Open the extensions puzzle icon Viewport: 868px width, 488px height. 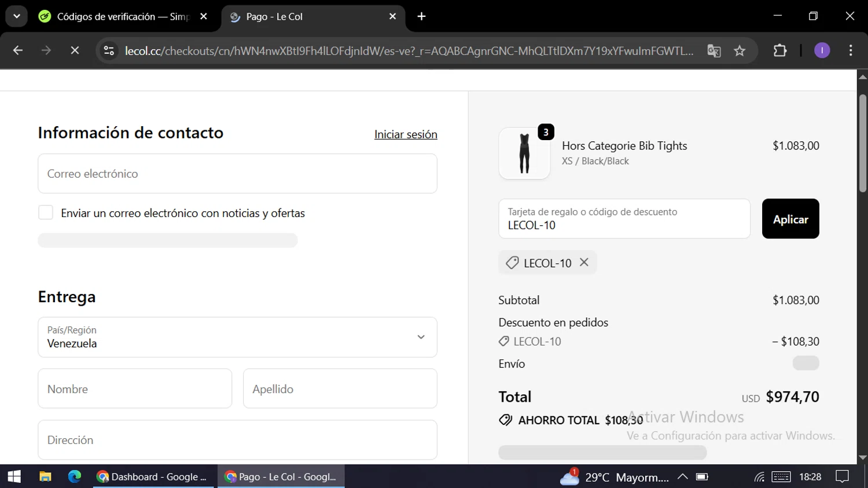[x=780, y=51]
